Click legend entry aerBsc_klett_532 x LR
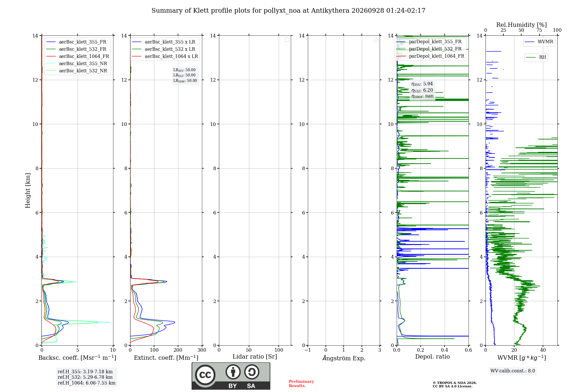The width and height of the screenshot is (577, 392). tap(164, 49)
